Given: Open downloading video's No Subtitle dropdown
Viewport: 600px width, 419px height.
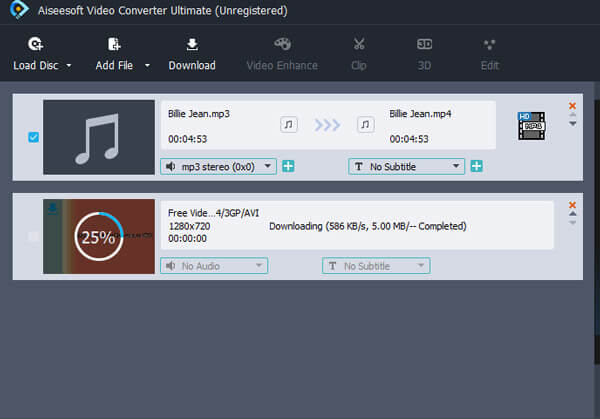Looking at the screenshot, I should (376, 266).
